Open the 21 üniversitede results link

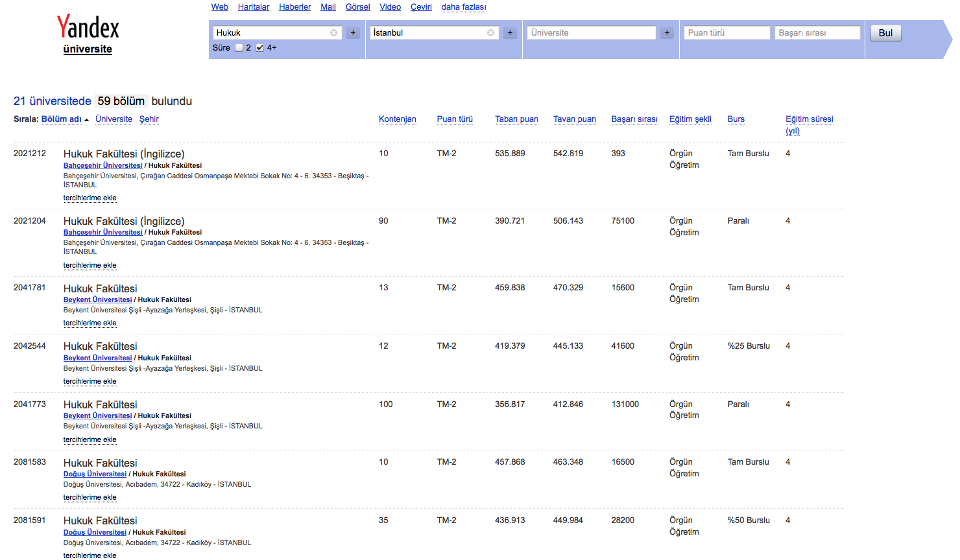(x=53, y=101)
